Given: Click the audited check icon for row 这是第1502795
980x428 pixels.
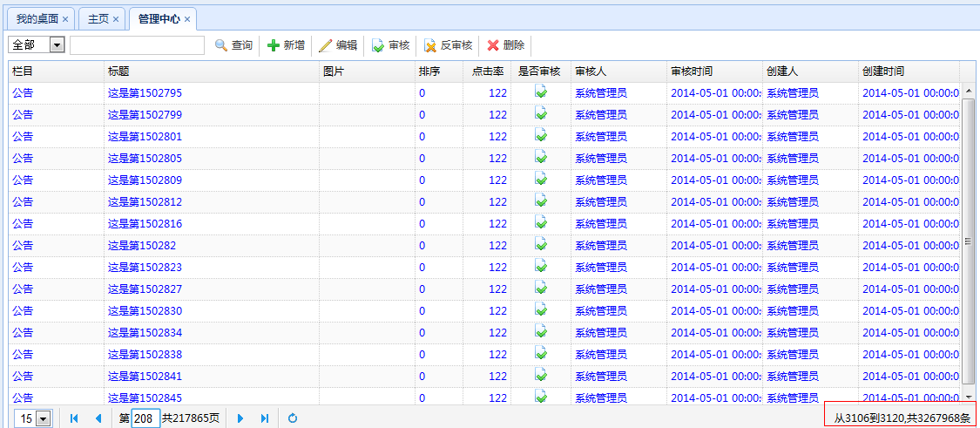Looking at the screenshot, I should click(x=541, y=92).
